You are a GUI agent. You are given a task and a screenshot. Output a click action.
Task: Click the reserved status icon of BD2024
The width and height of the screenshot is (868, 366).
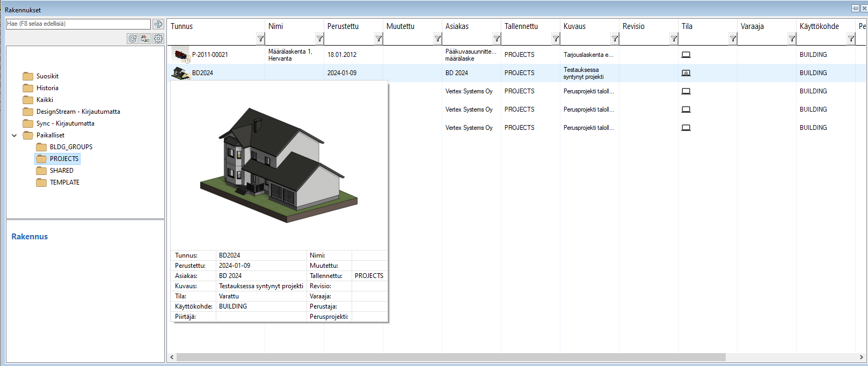[686, 73]
